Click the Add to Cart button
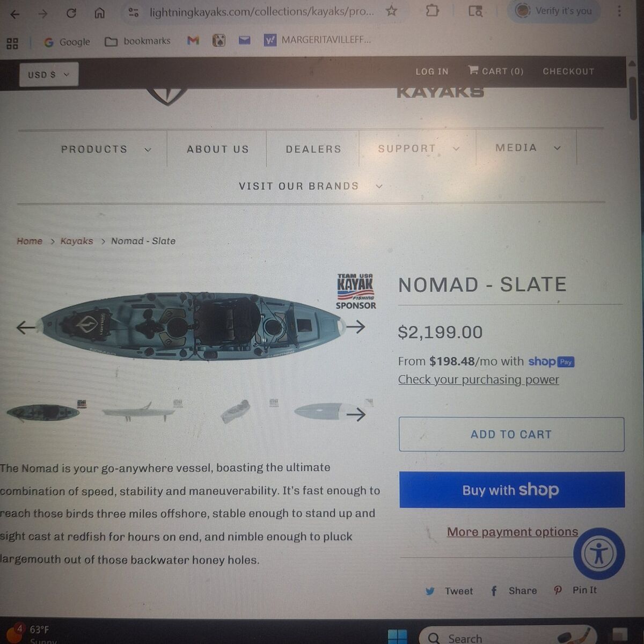Viewport: 644px width, 644px height. click(x=511, y=434)
